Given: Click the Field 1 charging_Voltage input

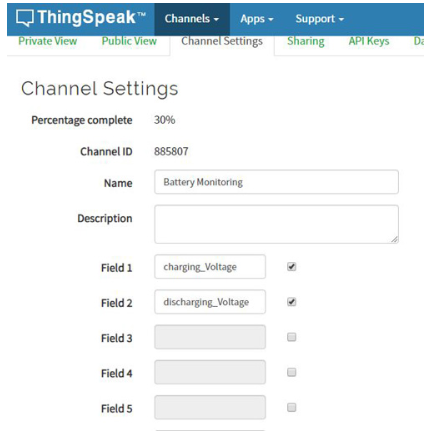Looking at the screenshot, I should (x=210, y=267).
